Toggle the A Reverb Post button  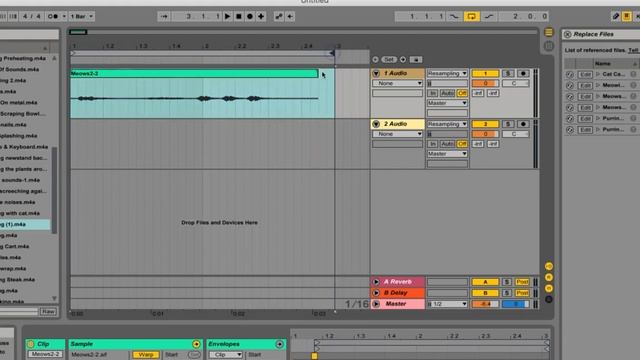(522, 282)
